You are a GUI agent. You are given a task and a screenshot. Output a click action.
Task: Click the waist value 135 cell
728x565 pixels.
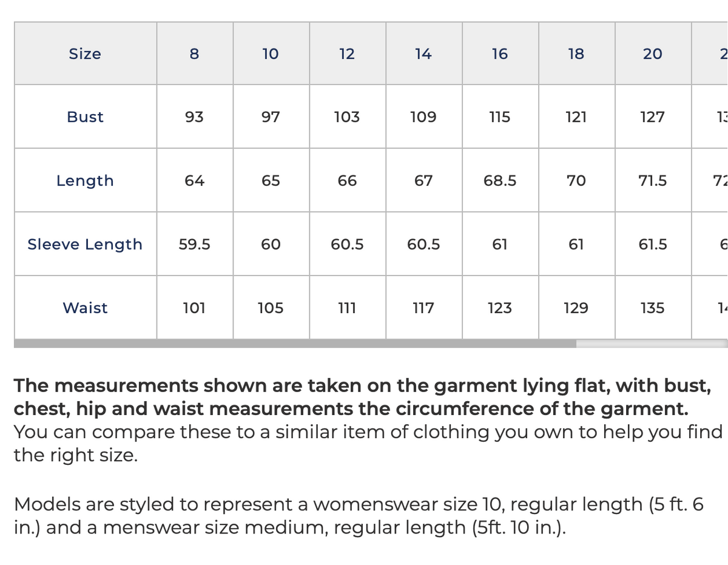(x=653, y=308)
